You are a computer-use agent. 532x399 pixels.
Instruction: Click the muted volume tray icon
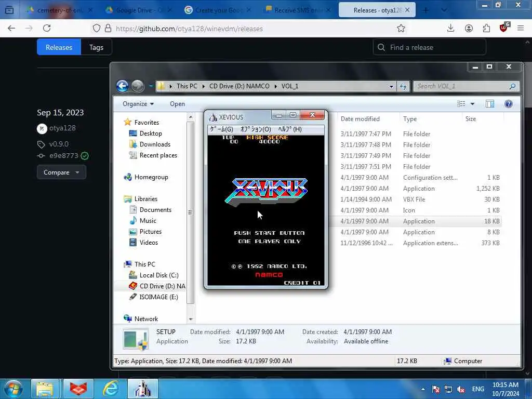pyautogui.click(x=461, y=389)
